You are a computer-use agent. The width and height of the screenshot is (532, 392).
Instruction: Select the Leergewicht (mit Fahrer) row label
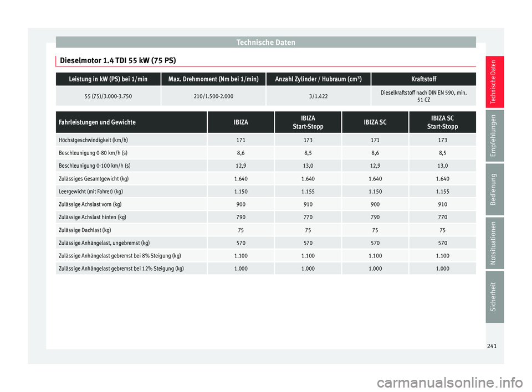pyautogui.click(x=91, y=192)
